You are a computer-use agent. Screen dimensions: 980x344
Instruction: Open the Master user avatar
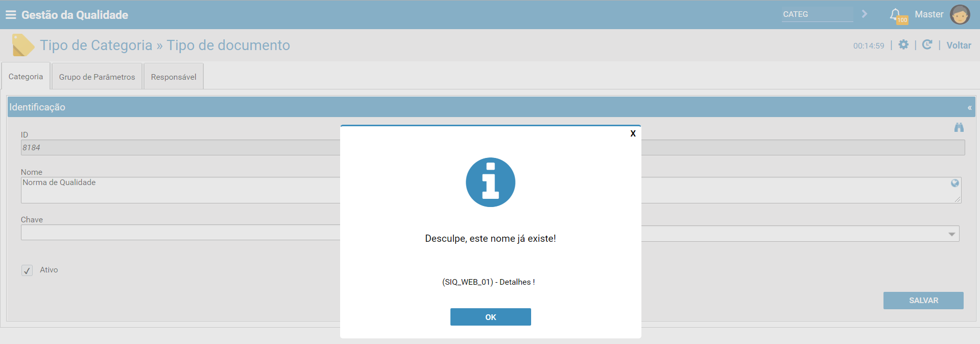click(x=960, y=14)
